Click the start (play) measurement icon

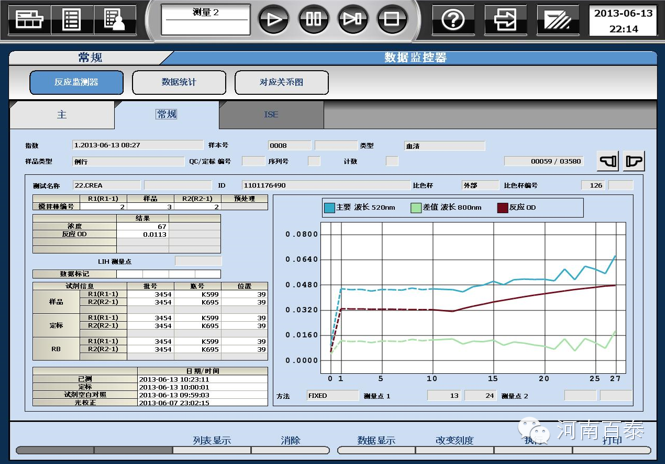275,18
